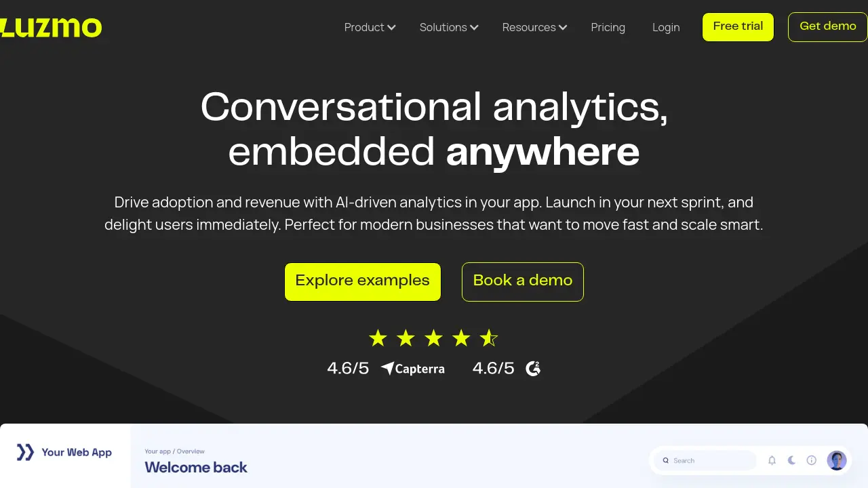868x488 pixels.
Task: Open the Pricing page
Action: [x=608, y=27]
